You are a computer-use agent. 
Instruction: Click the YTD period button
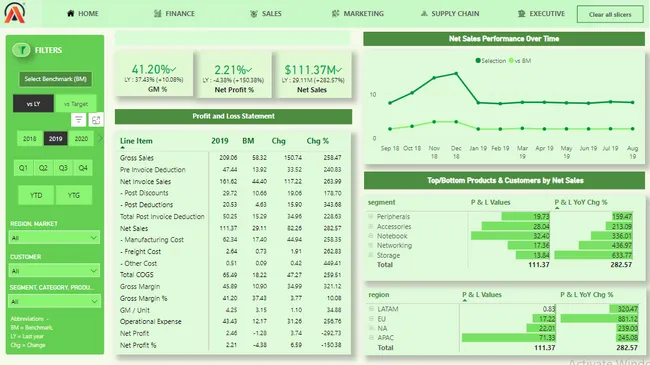[x=36, y=195]
